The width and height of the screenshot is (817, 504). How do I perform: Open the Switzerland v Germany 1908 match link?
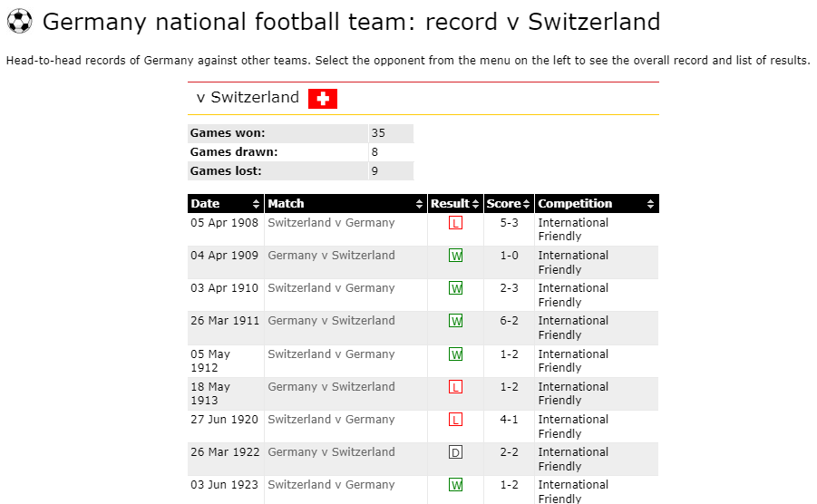(331, 223)
